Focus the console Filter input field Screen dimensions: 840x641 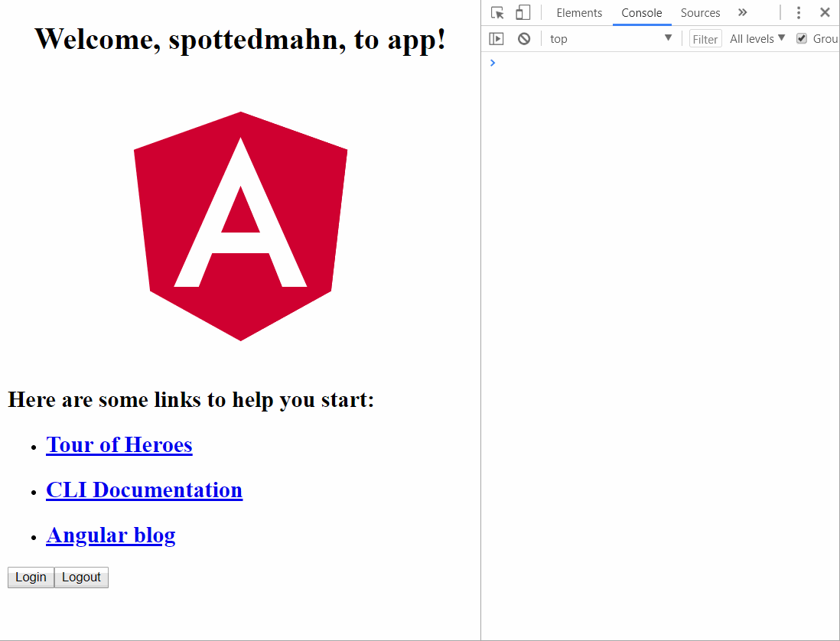(705, 39)
